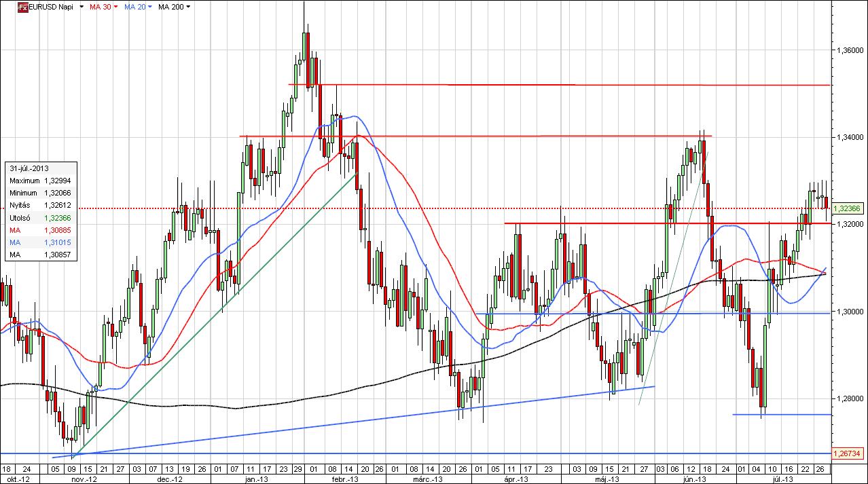Open the red MA 30 indicator dropdown
Image resolution: width=868 pixels, height=484 pixels.
115,7
